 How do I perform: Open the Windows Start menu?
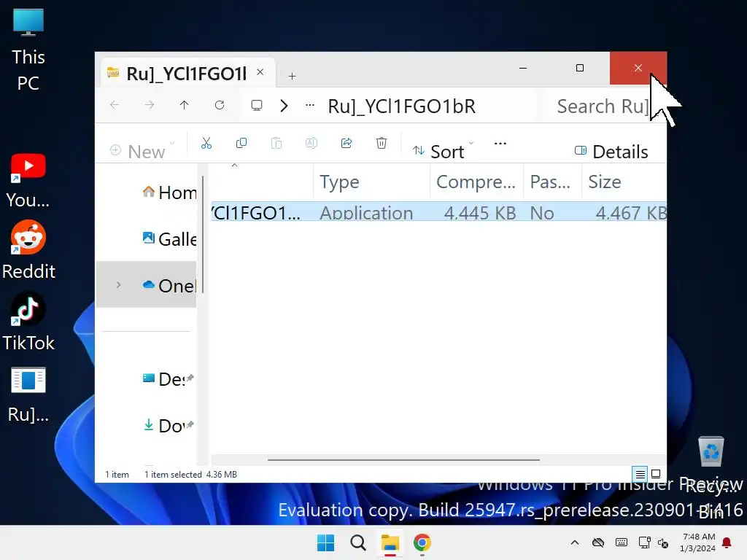[326, 542]
